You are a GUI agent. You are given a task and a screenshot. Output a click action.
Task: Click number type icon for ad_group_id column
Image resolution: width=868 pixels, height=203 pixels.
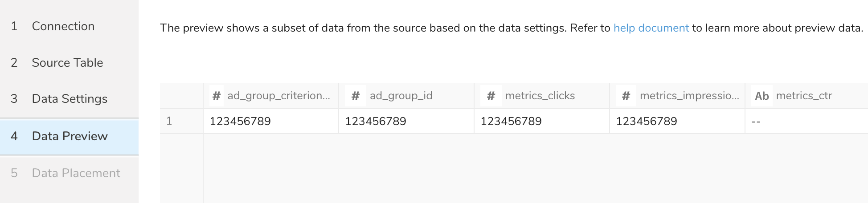pyautogui.click(x=356, y=96)
